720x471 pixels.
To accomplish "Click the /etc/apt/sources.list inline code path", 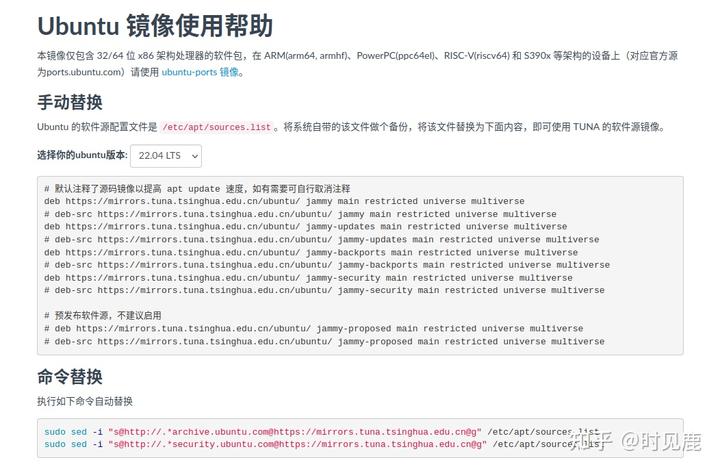I will [x=217, y=127].
